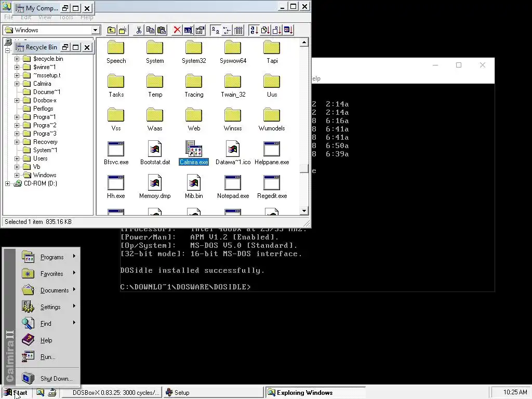Switch to Exploring Windows taskbar button
The width and height of the screenshot is (532, 399).
point(315,393)
